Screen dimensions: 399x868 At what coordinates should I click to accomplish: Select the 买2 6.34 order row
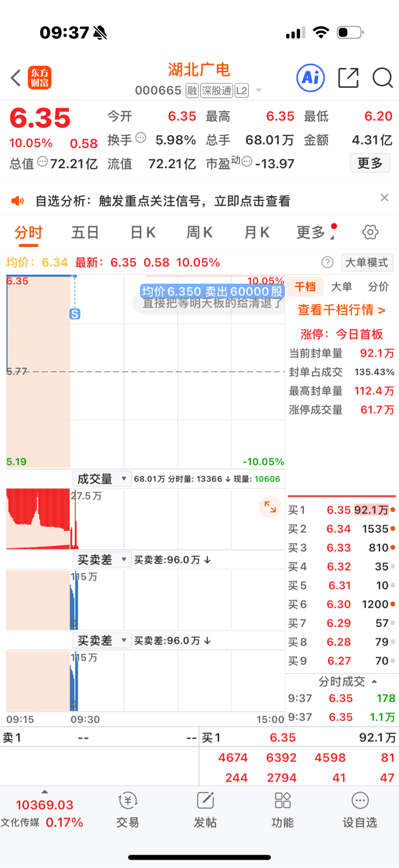pyautogui.click(x=341, y=529)
